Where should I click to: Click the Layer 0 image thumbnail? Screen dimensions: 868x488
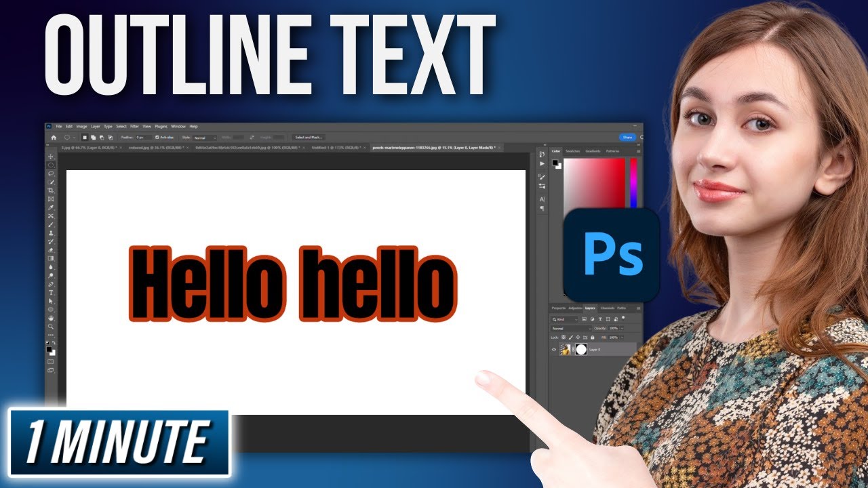tap(565, 350)
